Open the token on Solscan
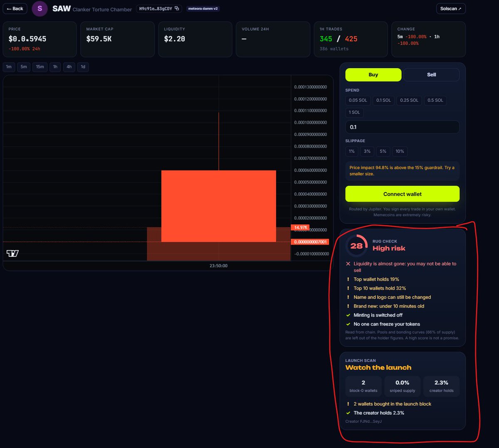499x448 pixels. [451, 8]
